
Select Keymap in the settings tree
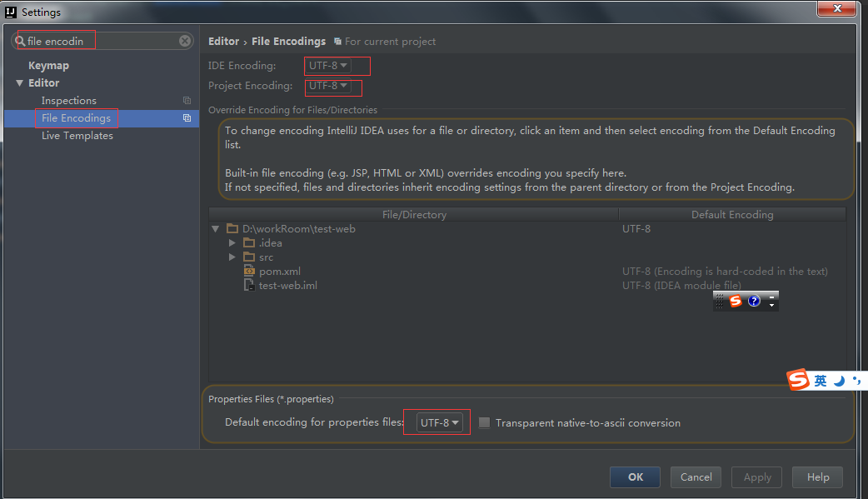[x=48, y=65]
